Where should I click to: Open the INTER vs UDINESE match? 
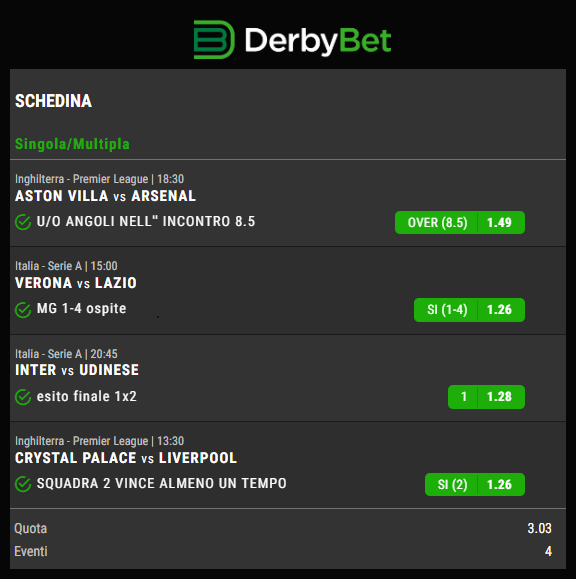(77, 370)
